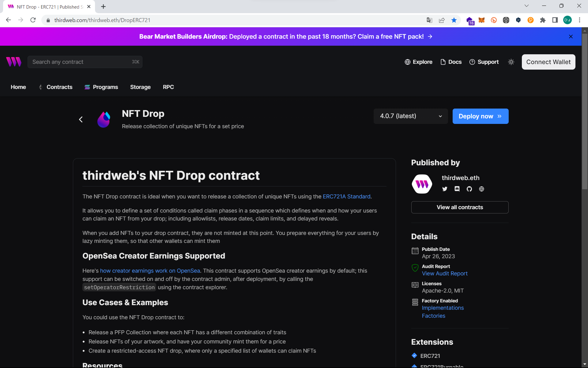Click the thirdweb logo in header
This screenshot has width=588, height=368.
pos(14,62)
